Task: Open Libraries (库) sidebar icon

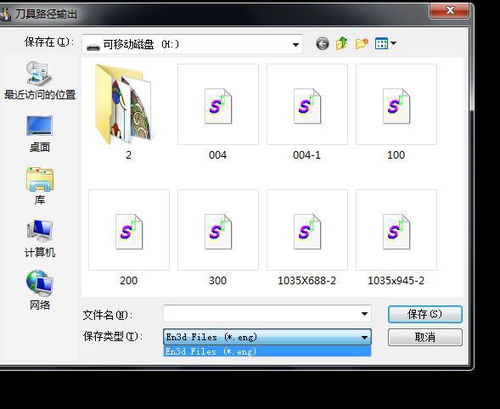Action: [x=40, y=179]
